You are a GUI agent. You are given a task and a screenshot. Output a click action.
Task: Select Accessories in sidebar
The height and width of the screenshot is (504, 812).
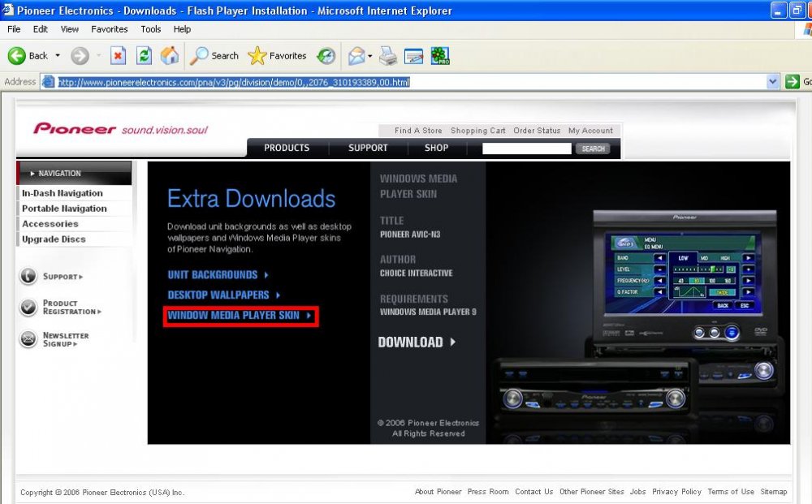[50, 224]
